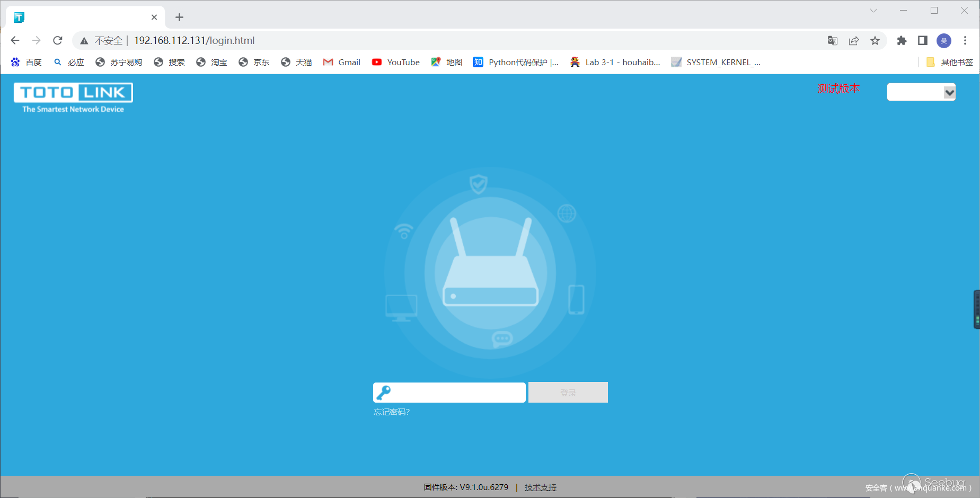
Task: Open the SYSTEM_KERNEL bookmark
Action: [x=716, y=63]
